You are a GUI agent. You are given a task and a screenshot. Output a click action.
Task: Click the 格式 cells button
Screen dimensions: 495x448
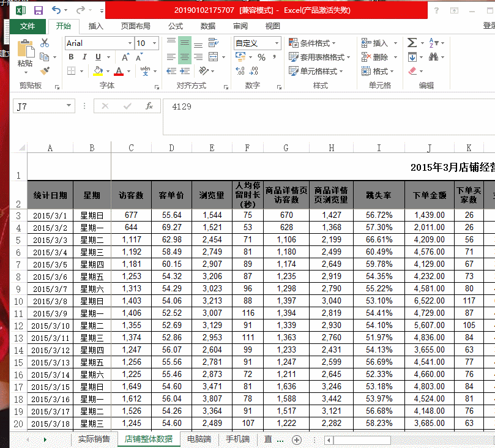click(378, 71)
